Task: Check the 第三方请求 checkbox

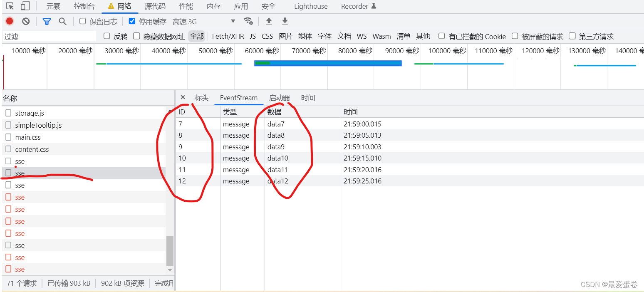Action: pos(572,36)
